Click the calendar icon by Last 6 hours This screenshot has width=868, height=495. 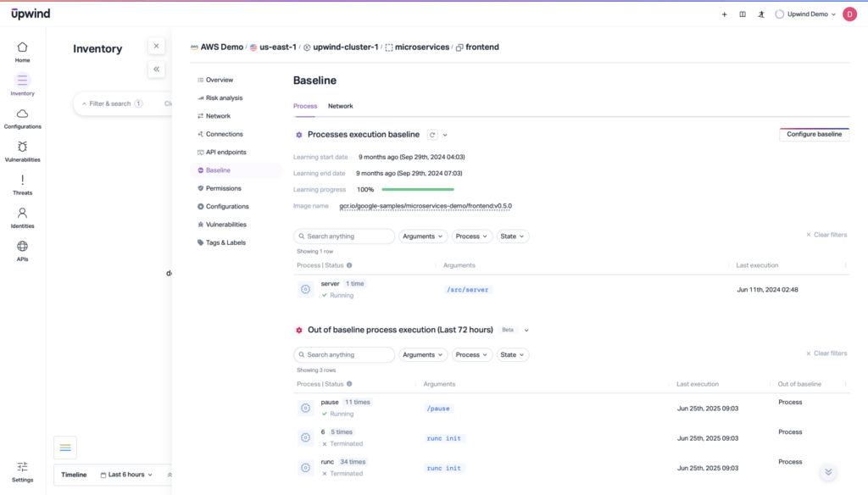103,475
